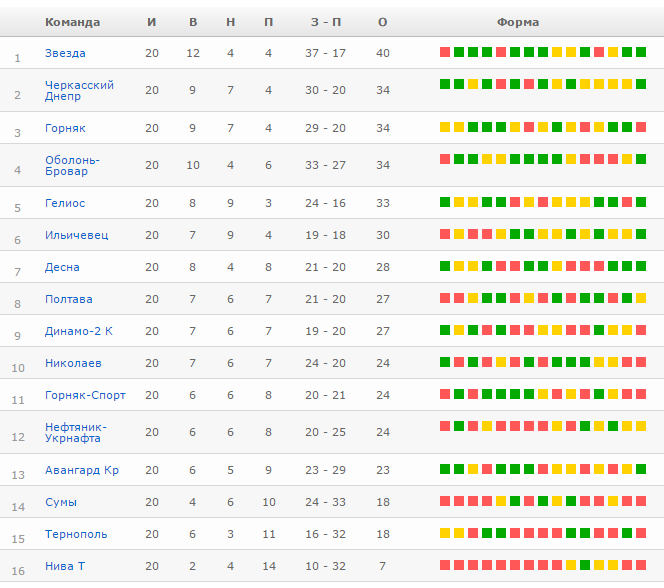Open the Нива Т team link
This screenshot has width=664, height=588.
pos(65,566)
